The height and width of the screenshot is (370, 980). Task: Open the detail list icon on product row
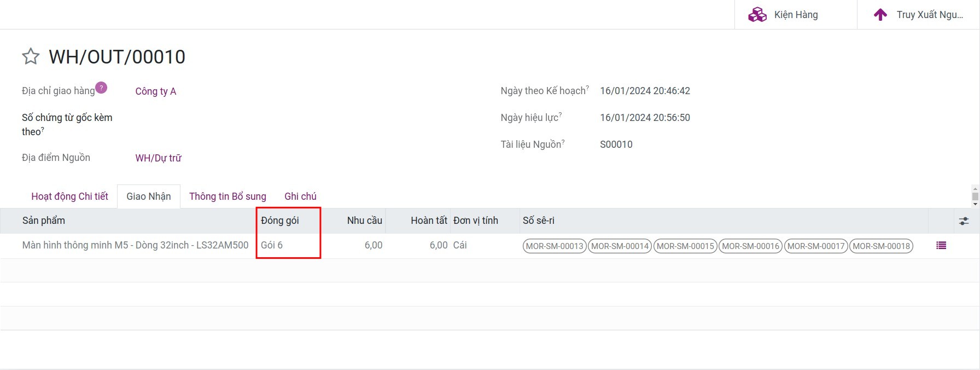click(x=941, y=246)
